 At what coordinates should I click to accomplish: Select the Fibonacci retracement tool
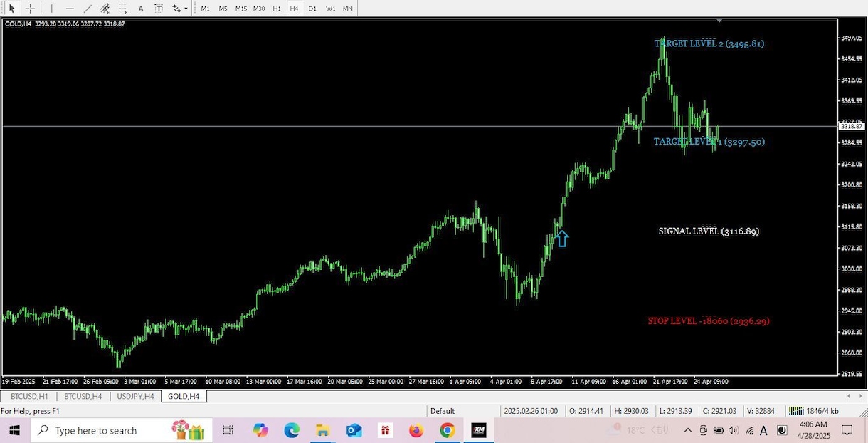[x=123, y=9]
